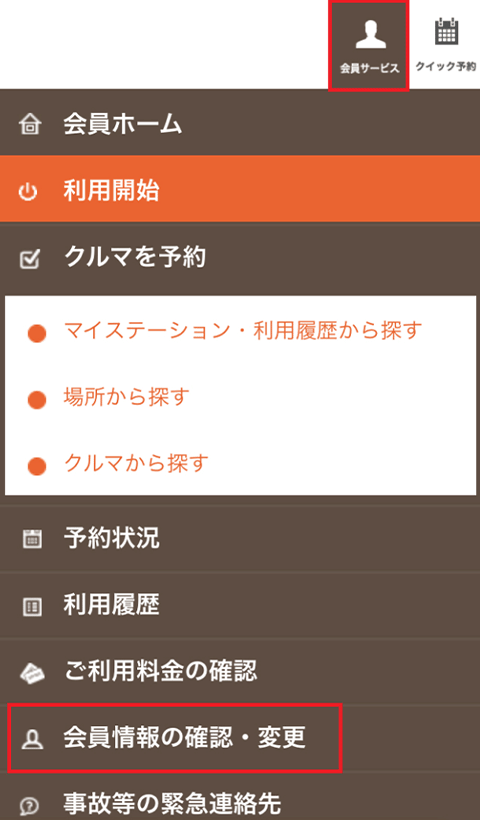
Task: Open the 会員ホーム menu item
Action: (240, 125)
